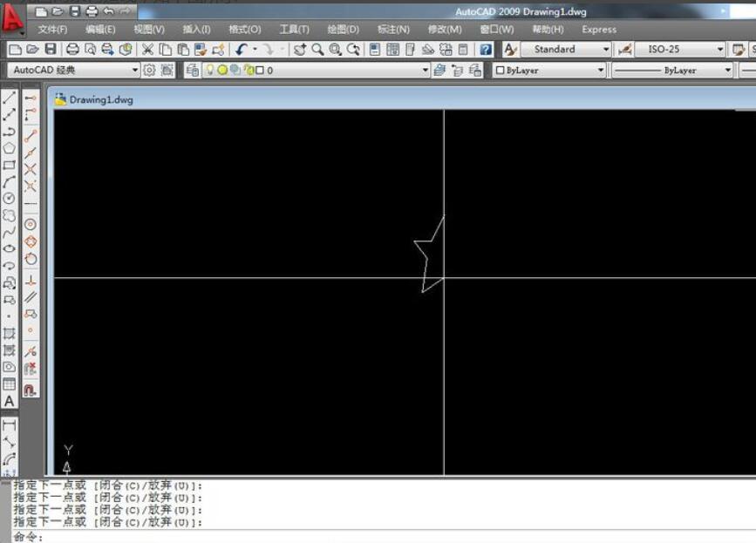Image resolution: width=756 pixels, height=543 pixels.
Task: Open the Multiline Text tool
Action: [10, 401]
